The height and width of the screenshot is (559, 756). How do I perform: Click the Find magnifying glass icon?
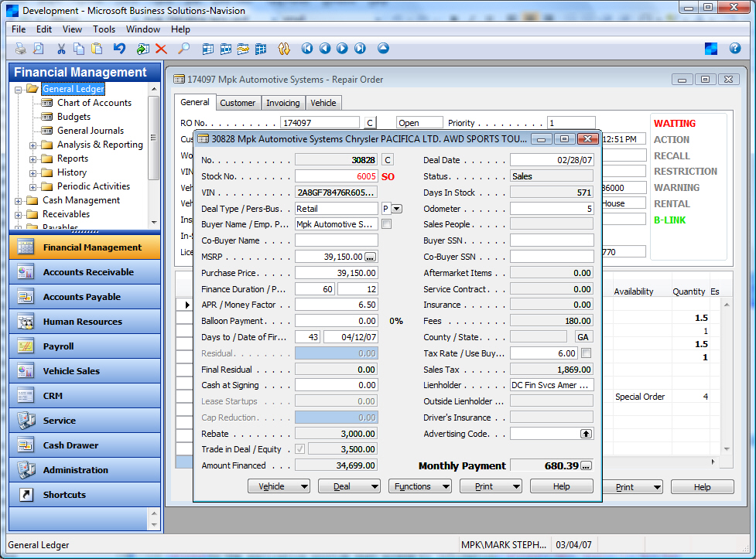click(x=183, y=49)
